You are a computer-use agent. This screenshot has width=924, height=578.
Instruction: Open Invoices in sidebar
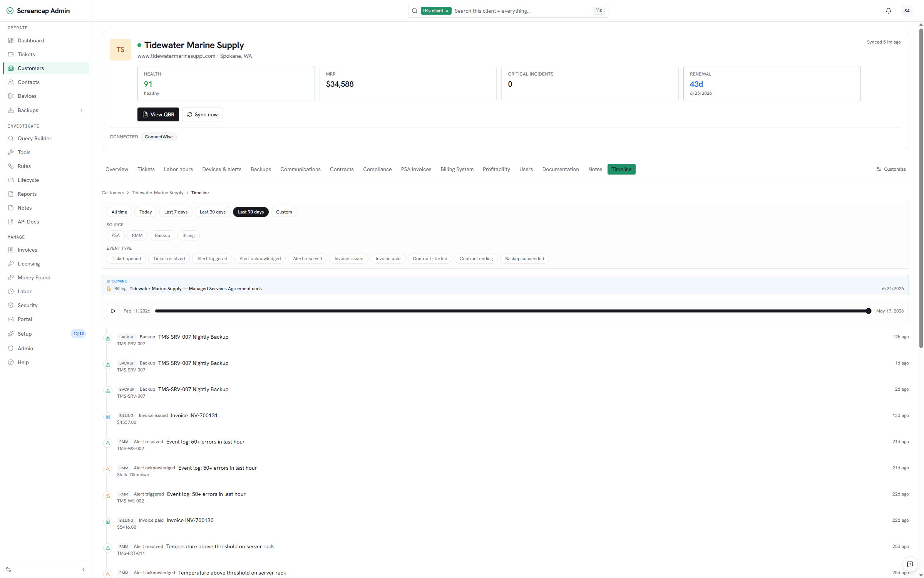click(x=46, y=250)
